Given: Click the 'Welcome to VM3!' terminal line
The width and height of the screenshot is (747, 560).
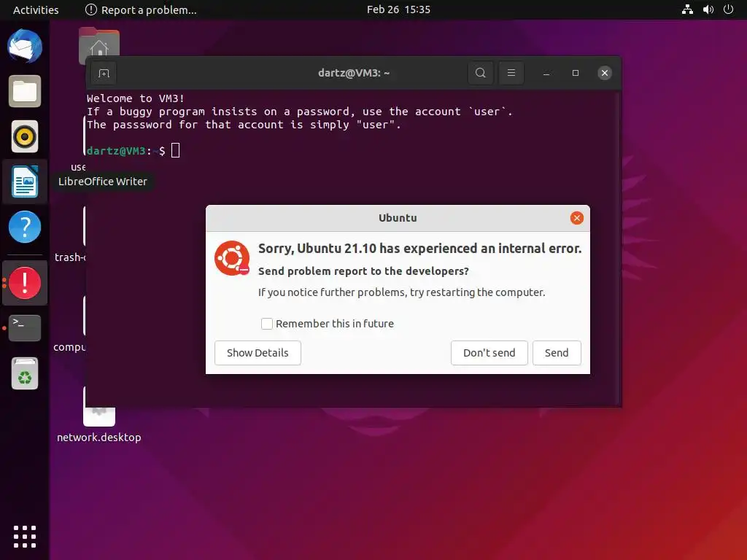Looking at the screenshot, I should click(136, 98).
